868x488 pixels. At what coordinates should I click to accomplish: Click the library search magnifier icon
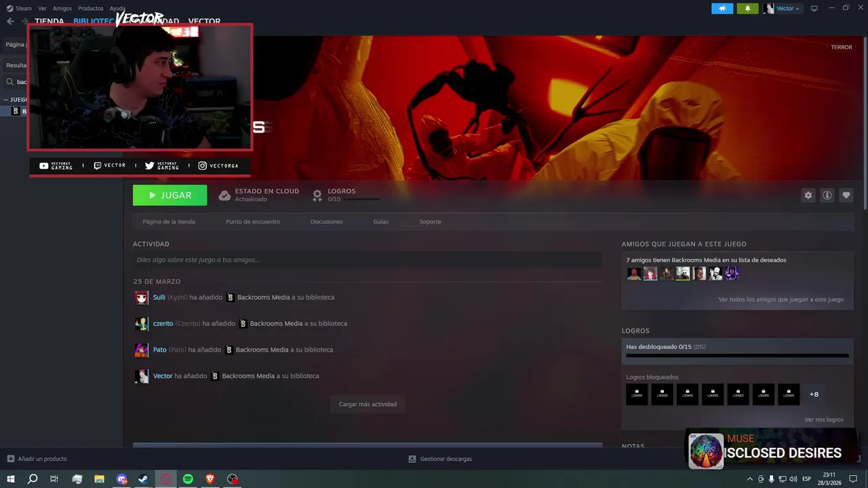click(x=10, y=82)
